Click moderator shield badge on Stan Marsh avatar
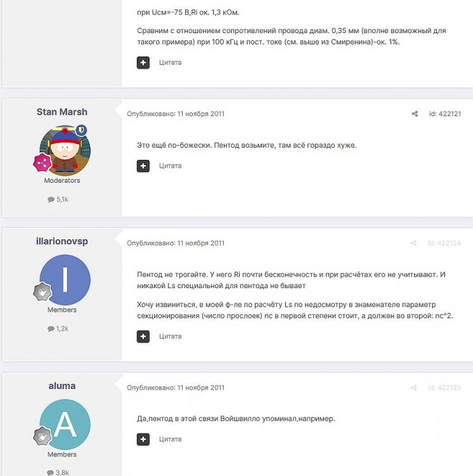Viewport: 473px width, 476px height. click(x=81, y=130)
